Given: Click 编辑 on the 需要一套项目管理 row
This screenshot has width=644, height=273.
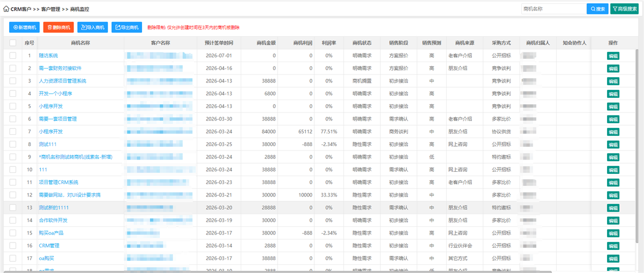Looking at the screenshot, I should (613, 119).
